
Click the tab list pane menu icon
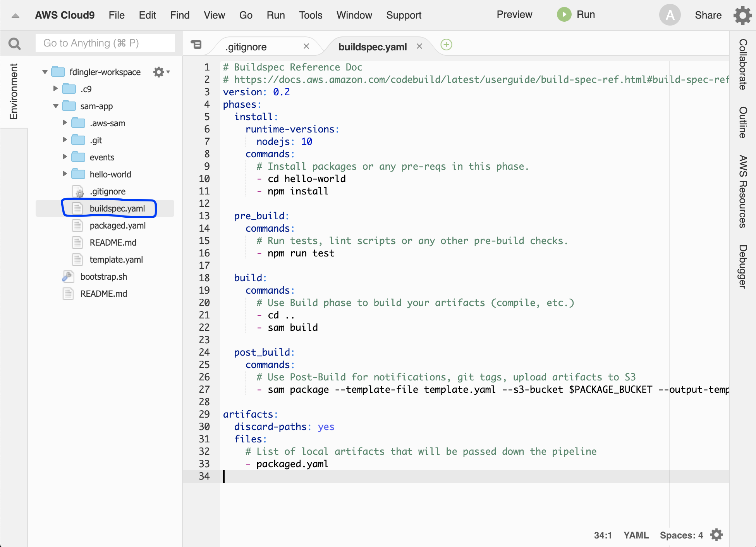pyautogui.click(x=196, y=45)
